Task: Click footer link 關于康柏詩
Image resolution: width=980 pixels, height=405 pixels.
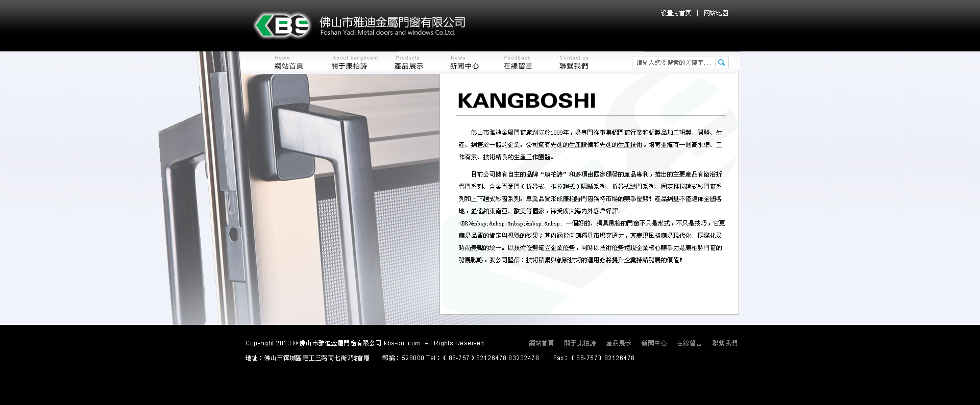Action: [x=580, y=343]
